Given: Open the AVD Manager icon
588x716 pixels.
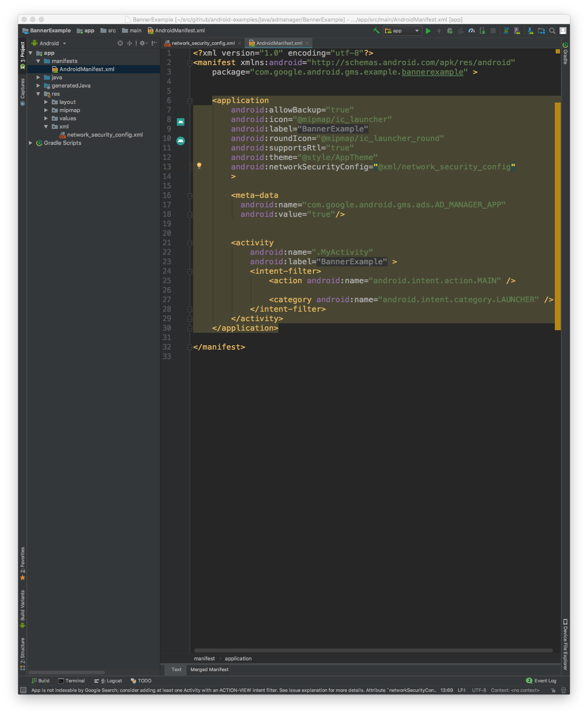Looking at the screenshot, I should tap(517, 31).
